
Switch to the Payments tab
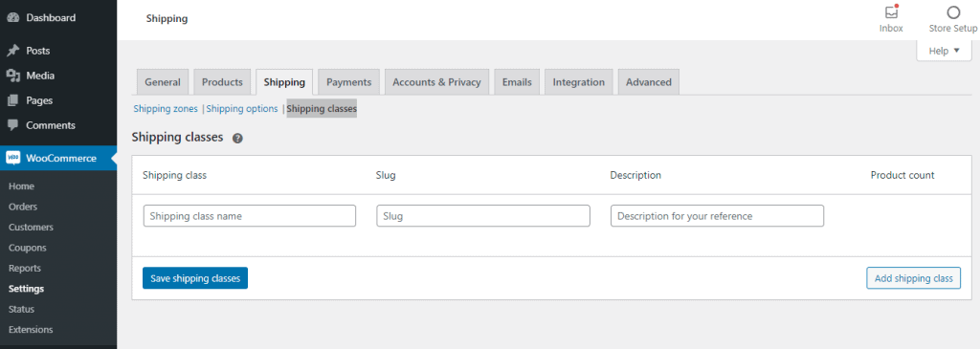click(x=348, y=82)
